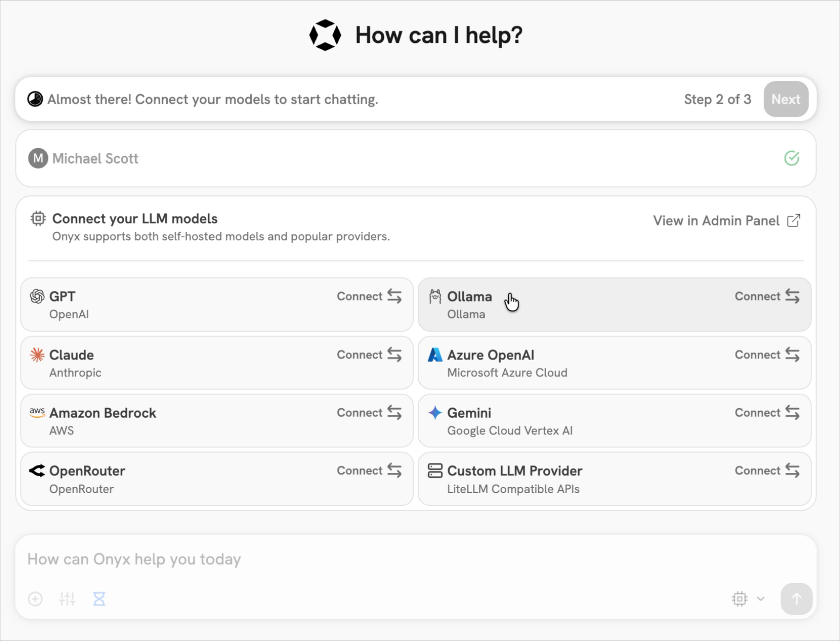Screen dimensions: 840x641
Task: Open the tuning sliders icon in chat bar
Action: tap(67, 599)
